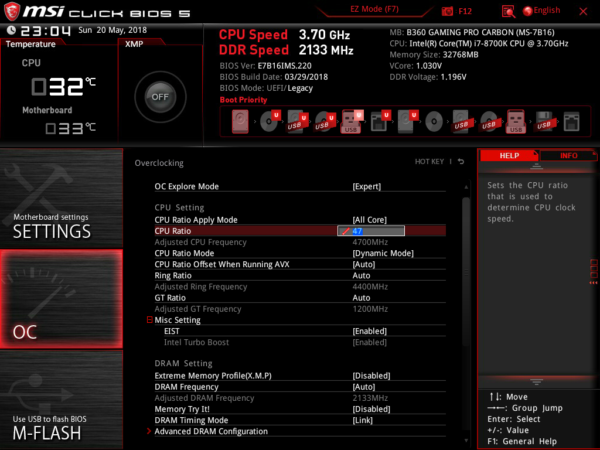Click the VCore 1.030V reading
Viewport: 600px width, 450px height.
coord(416,66)
